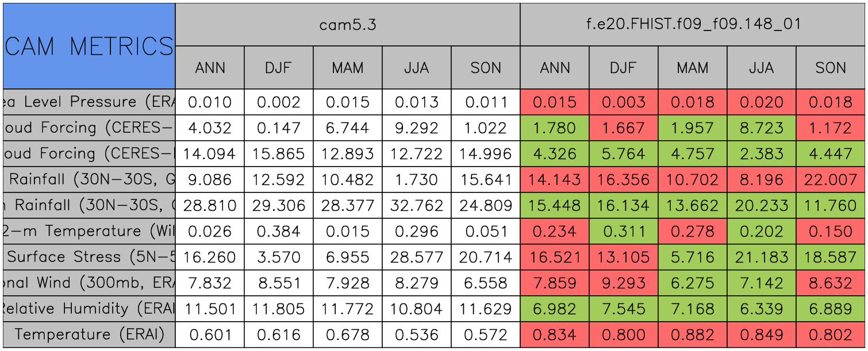The image size is (868, 351).
Task: Select the white cell with value 0.147
Action: (x=279, y=128)
